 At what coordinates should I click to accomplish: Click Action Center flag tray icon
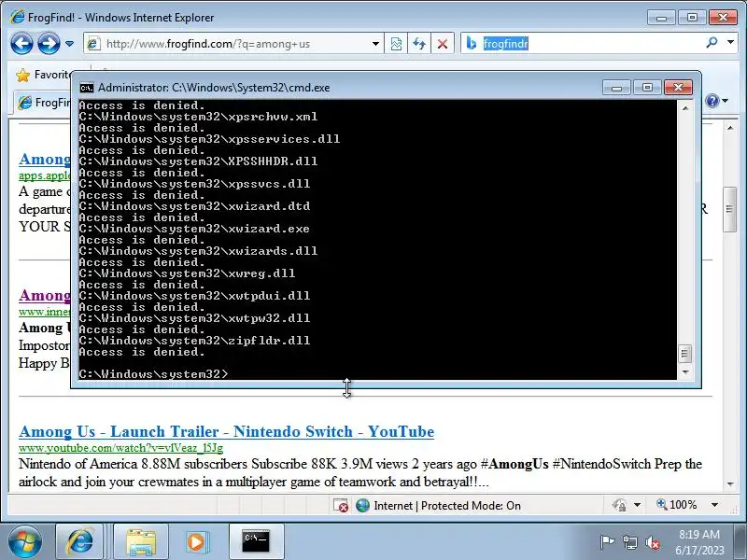(607, 542)
